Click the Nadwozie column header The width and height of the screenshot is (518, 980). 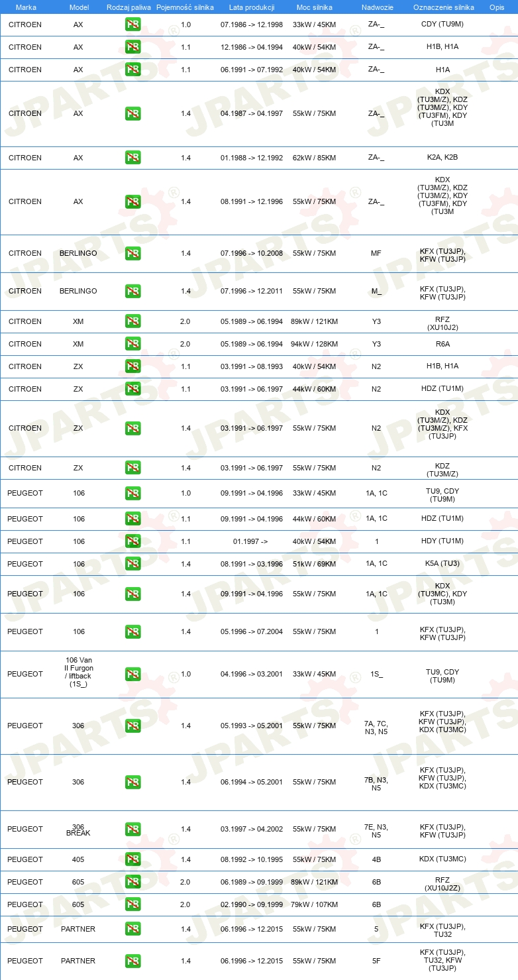tap(376, 7)
